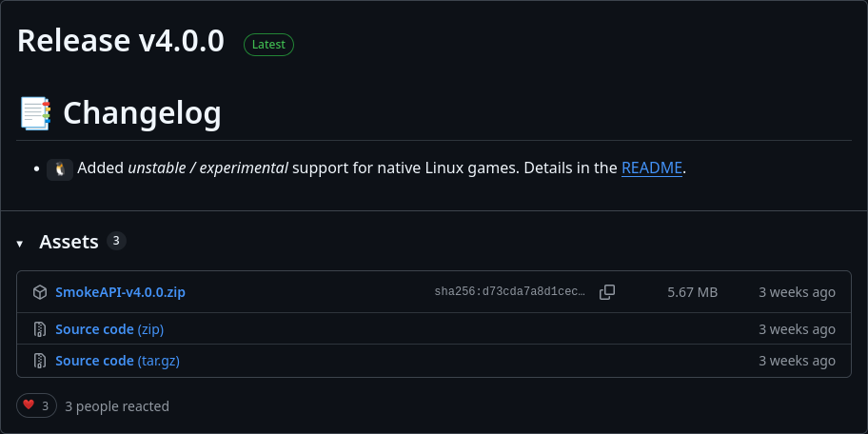This screenshot has height=434, width=868.
Task: Click '3 weeks ago' on Source code (zip) row
Action: click(797, 329)
